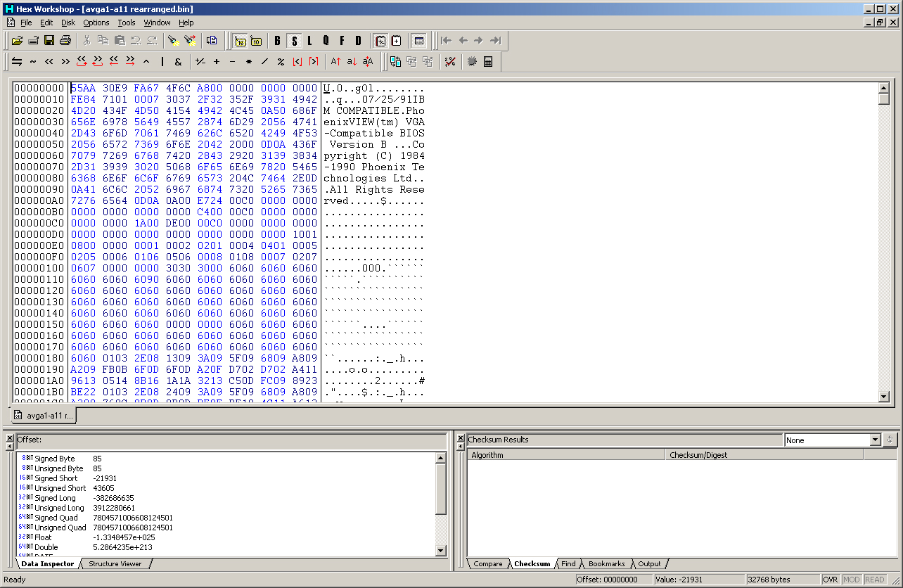The height and width of the screenshot is (588, 903).
Task: Toggle hexadecimal (16) offset display
Action: [x=240, y=41]
